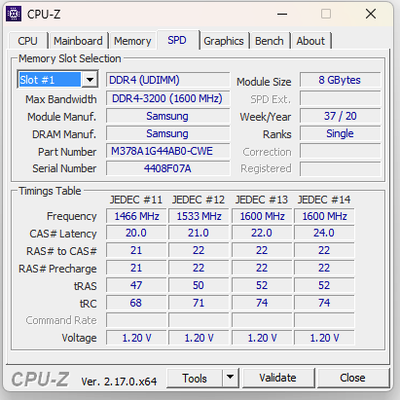Click empty Command Rate cell under JEDEC #11
Screen dimensions: 400x400
pyautogui.click(x=136, y=320)
